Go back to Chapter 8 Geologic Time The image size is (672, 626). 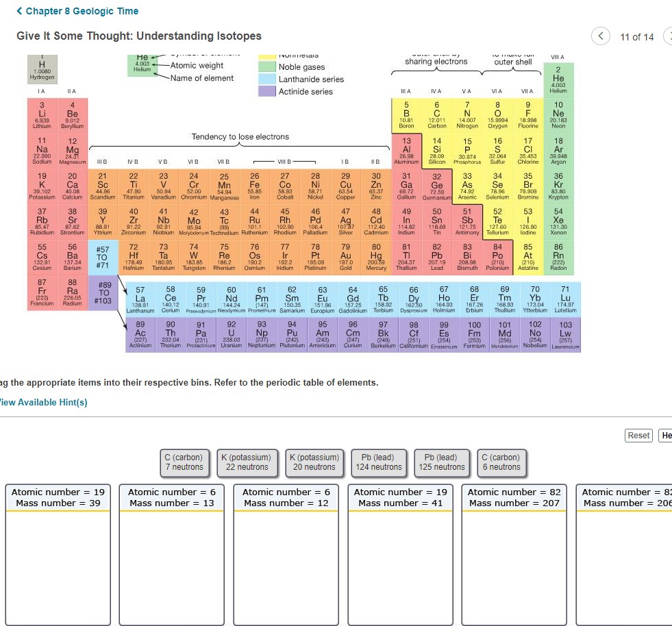pos(77,11)
